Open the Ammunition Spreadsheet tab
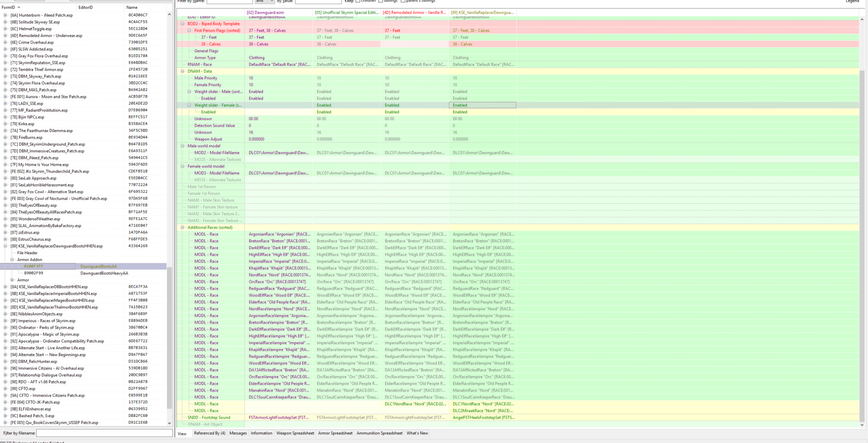Viewport: 868px width, 443px height. (379, 433)
